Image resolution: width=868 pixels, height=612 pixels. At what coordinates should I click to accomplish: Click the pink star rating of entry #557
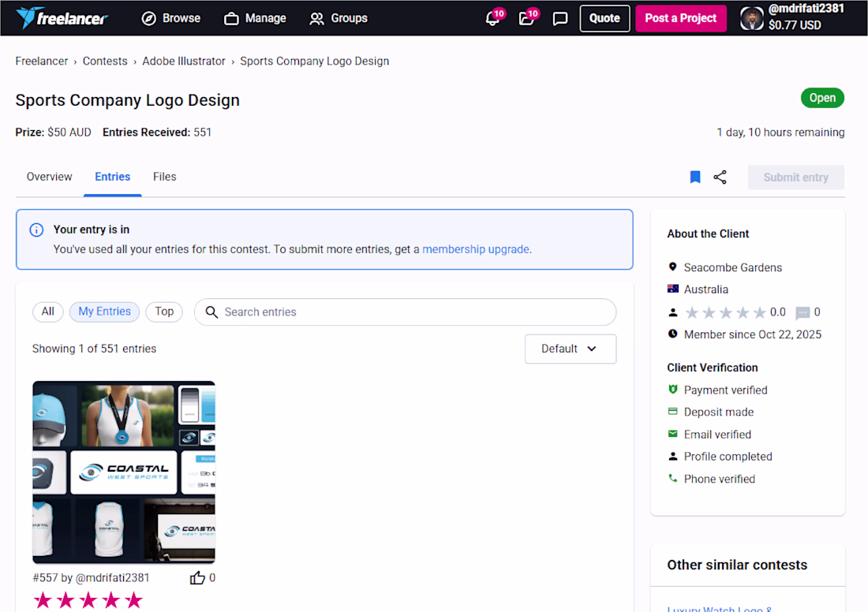(x=88, y=600)
